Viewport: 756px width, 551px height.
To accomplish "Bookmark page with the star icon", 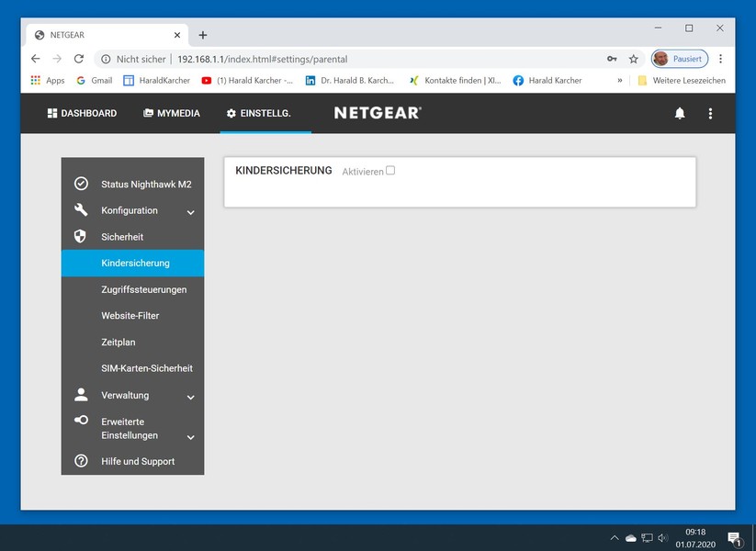I will click(633, 59).
